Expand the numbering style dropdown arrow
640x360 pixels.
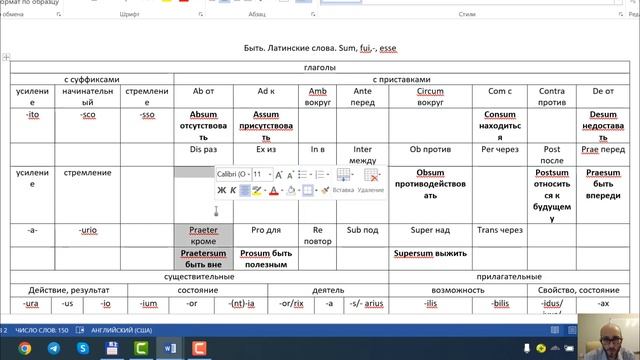(328, 175)
